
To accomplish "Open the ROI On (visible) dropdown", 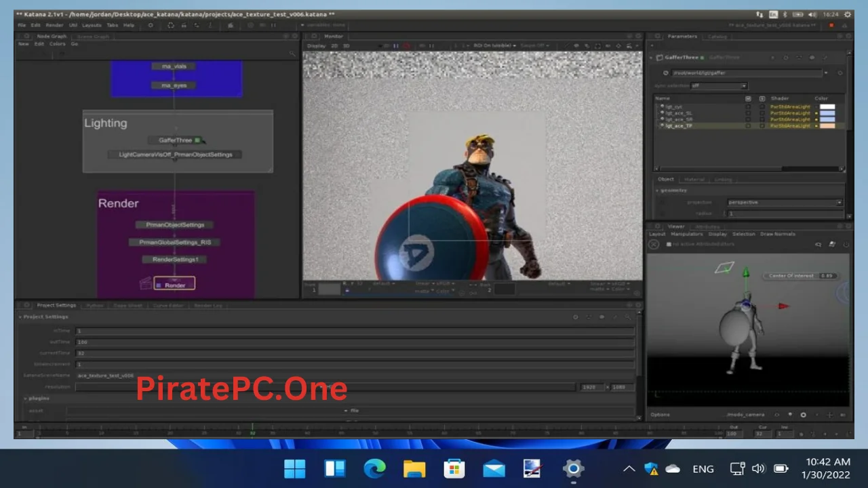I will click(x=494, y=46).
